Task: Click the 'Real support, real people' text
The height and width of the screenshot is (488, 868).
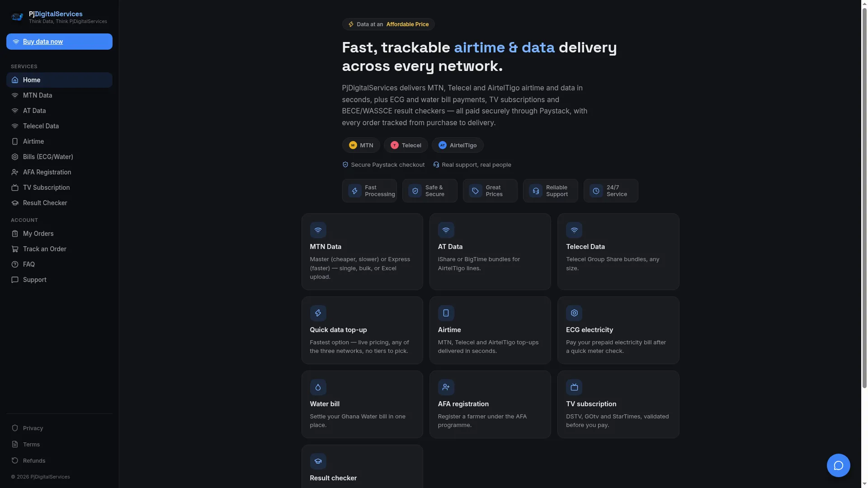Action: pos(476,165)
